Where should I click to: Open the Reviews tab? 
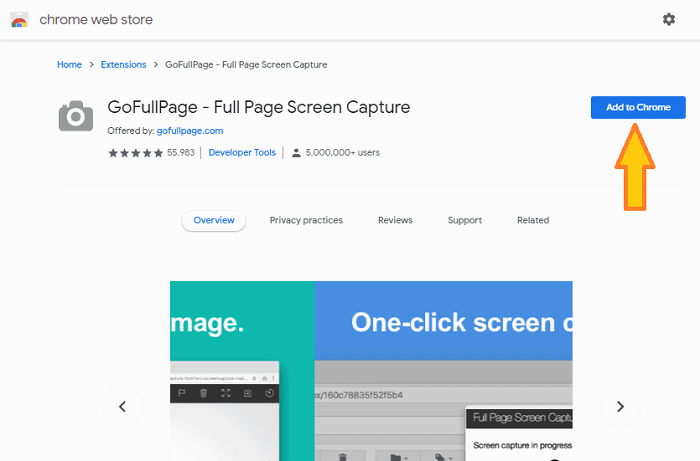tap(395, 220)
